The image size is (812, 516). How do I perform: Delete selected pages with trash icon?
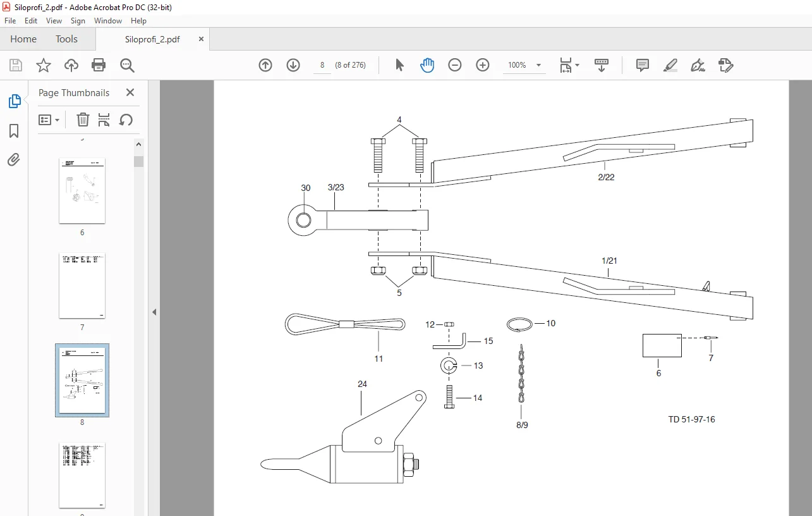(x=83, y=120)
